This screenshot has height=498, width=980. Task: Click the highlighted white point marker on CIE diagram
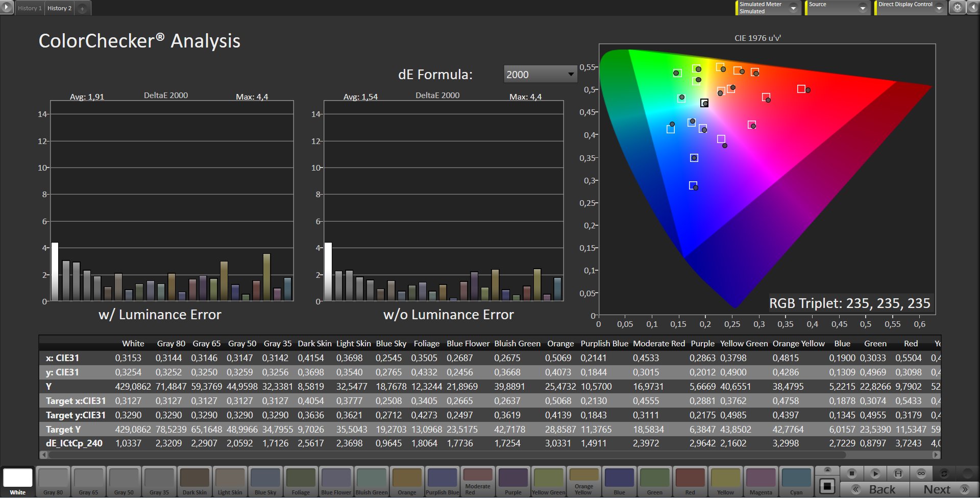pyautogui.click(x=704, y=103)
